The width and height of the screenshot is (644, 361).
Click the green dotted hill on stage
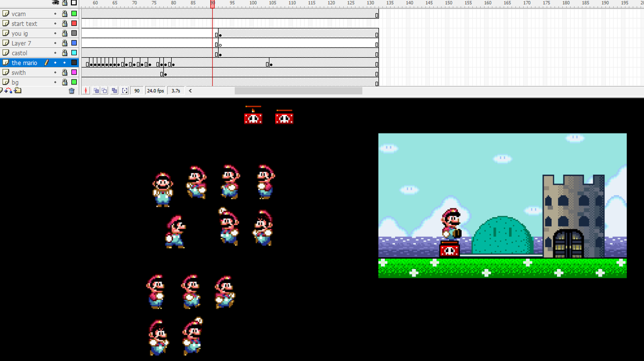pos(502,236)
